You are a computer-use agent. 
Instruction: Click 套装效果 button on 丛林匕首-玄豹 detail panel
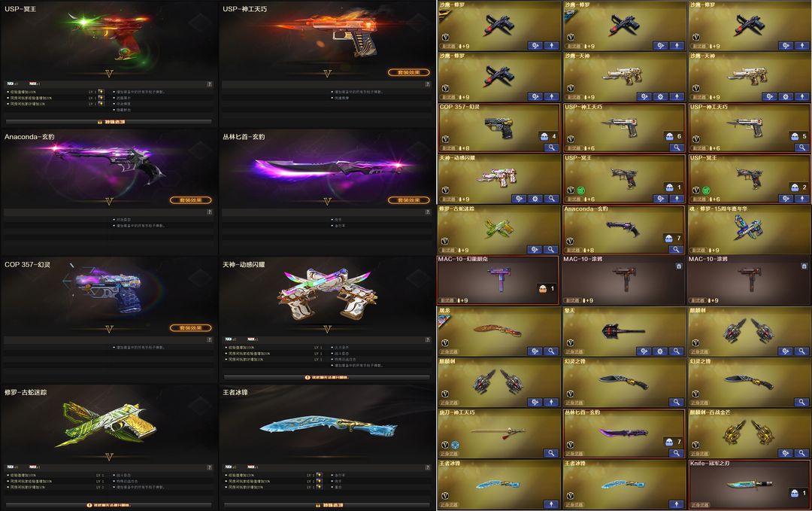409,200
